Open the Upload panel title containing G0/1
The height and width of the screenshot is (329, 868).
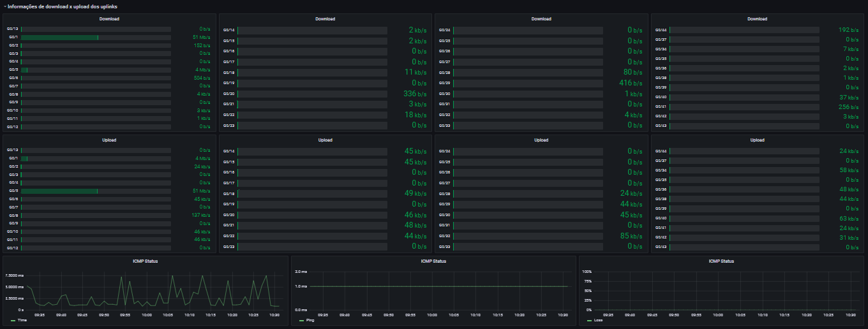(x=109, y=140)
